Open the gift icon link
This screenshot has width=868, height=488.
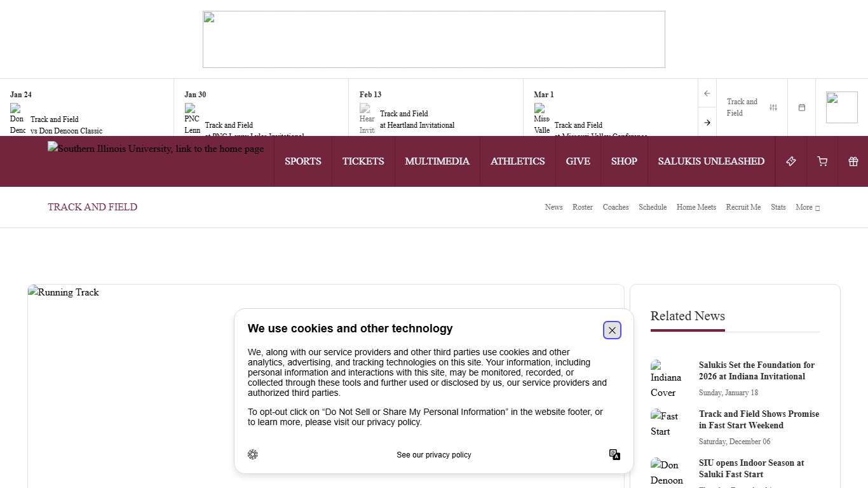point(853,161)
